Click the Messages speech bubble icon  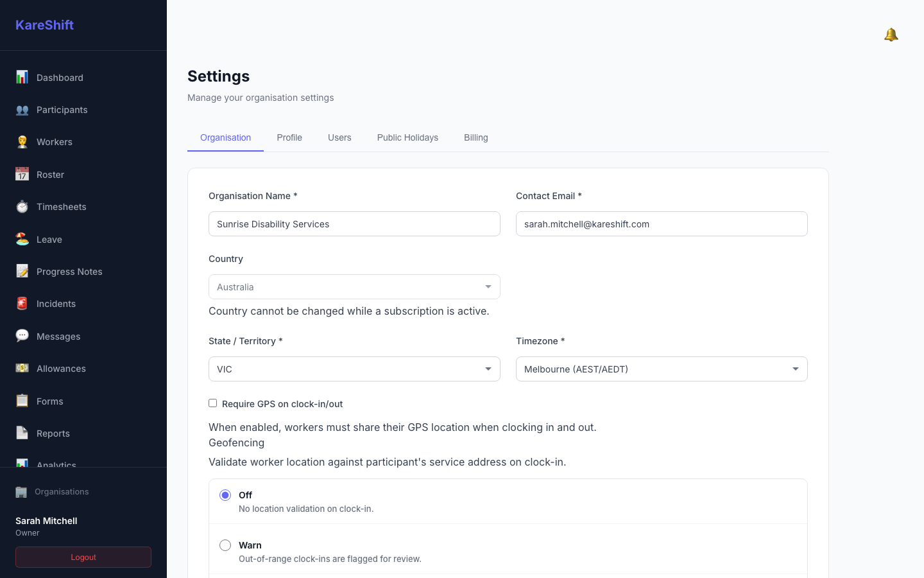pos(22,336)
